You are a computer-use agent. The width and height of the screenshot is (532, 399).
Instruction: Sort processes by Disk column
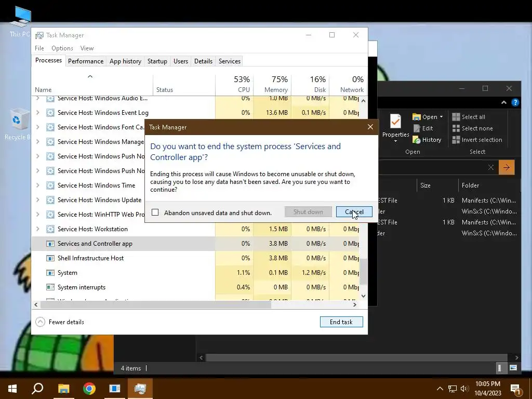[310, 84]
